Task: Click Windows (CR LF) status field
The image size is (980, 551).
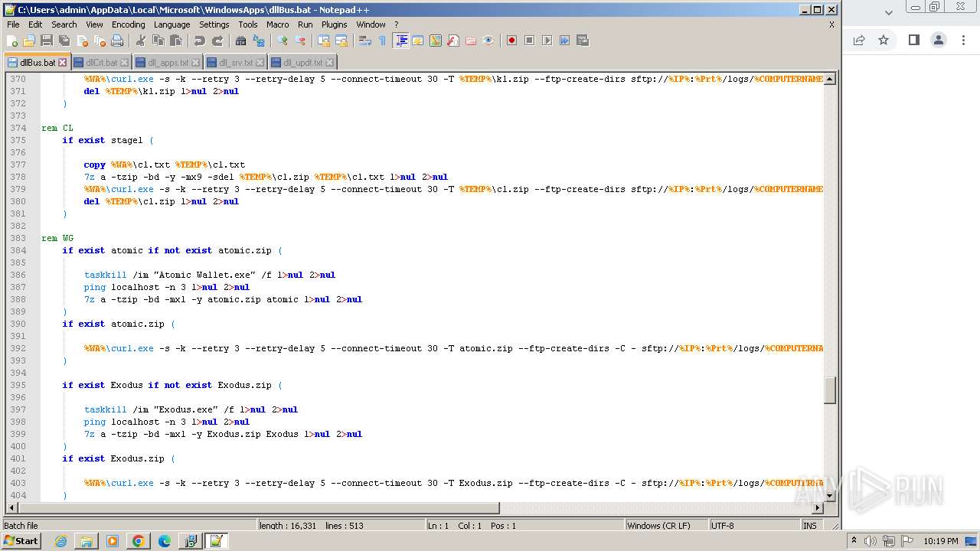Action: (666, 526)
